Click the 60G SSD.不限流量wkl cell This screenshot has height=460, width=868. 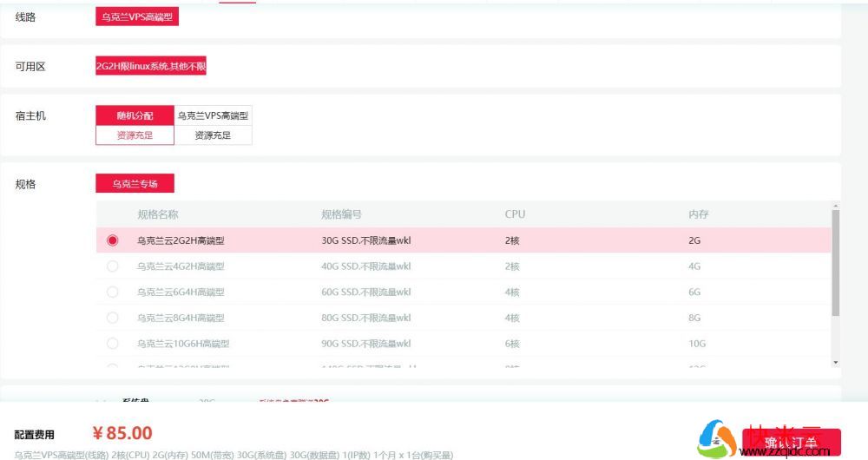pyautogui.click(x=366, y=292)
